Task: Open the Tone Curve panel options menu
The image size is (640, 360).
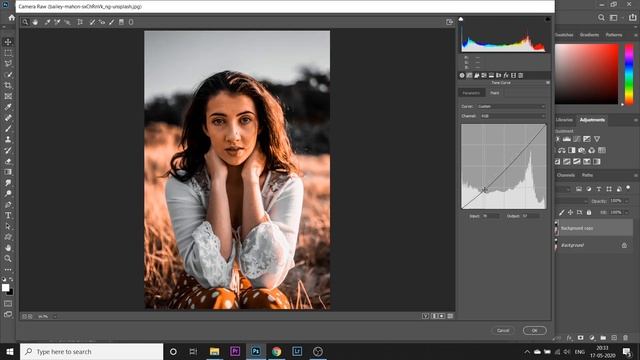Action: point(548,83)
